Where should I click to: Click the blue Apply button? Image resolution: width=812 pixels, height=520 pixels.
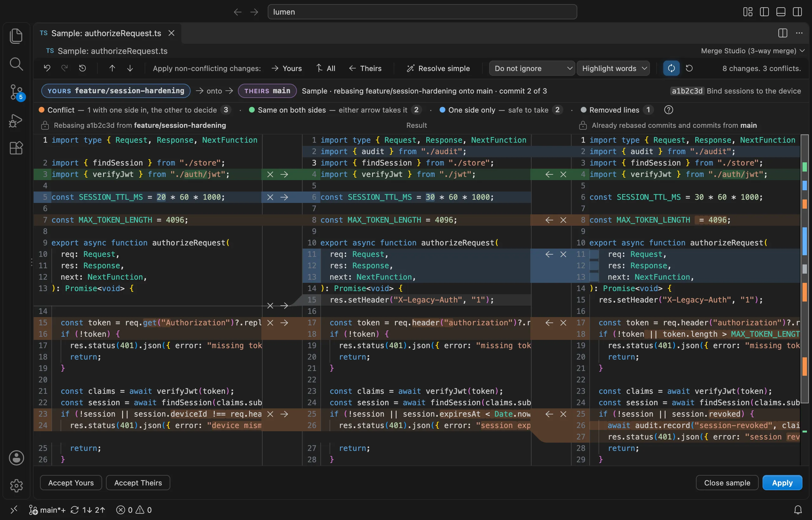(x=782, y=483)
